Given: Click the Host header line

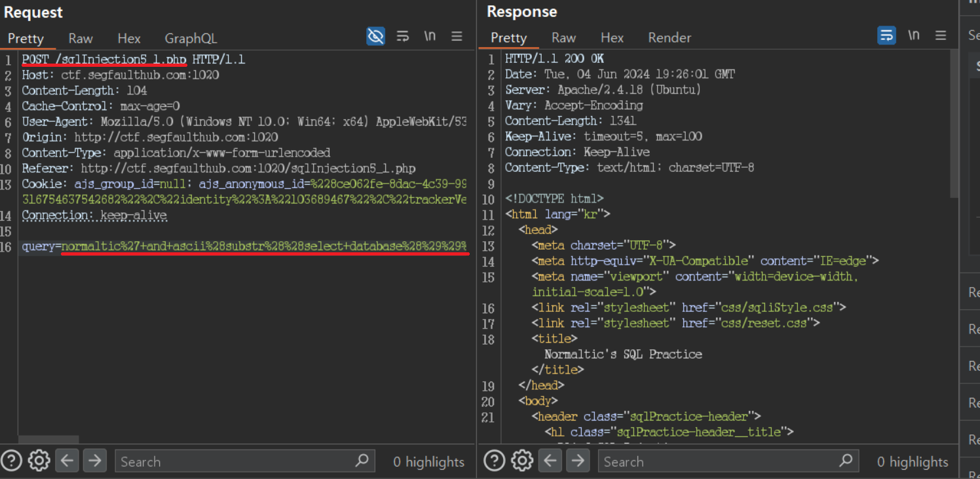Looking at the screenshot, I should tap(121, 75).
